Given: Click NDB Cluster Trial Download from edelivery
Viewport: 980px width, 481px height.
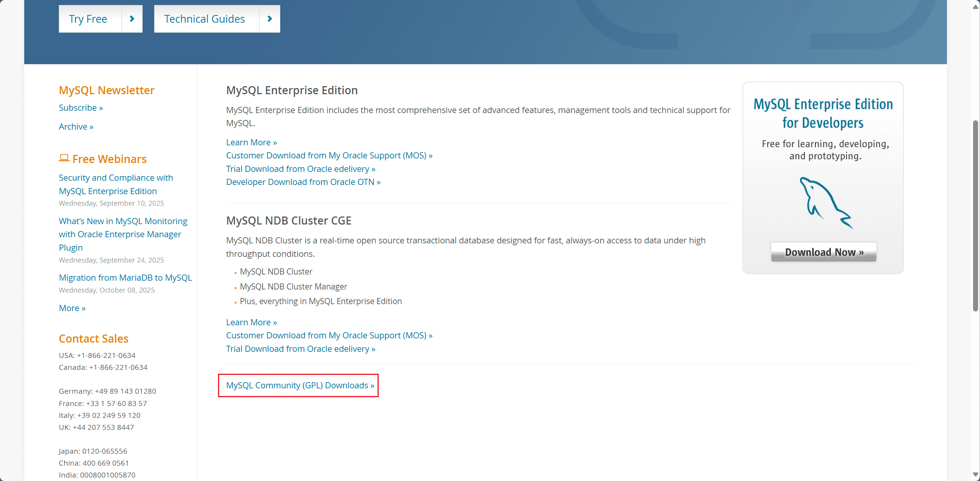Looking at the screenshot, I should (x=301, y=349).
